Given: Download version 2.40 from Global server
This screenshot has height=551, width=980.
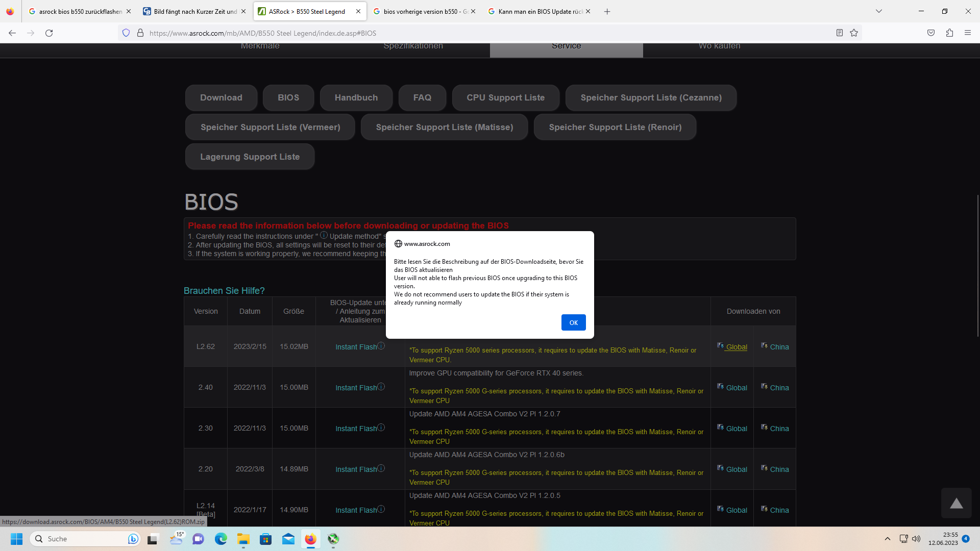Looking at the screenshot, I should tap(736, 388).
